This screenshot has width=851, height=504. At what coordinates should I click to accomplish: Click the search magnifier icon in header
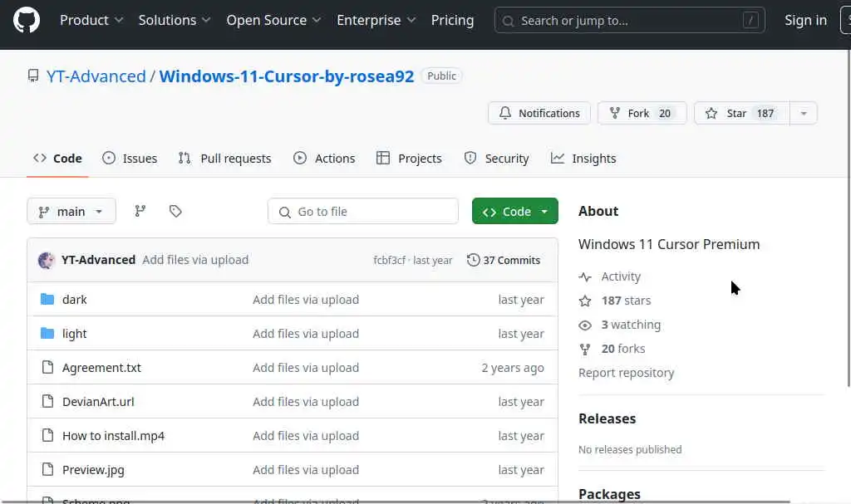click(x=508, y=21)
